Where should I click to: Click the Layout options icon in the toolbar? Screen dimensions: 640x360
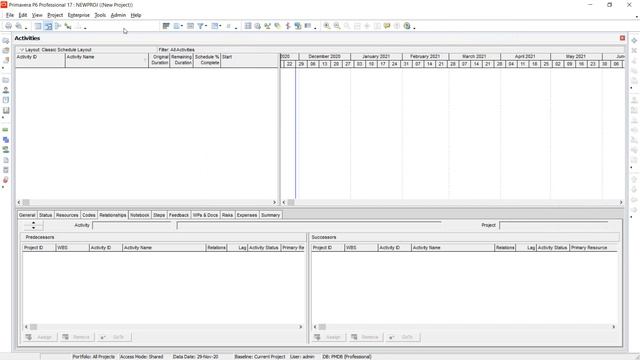click(x=166, y=26)
